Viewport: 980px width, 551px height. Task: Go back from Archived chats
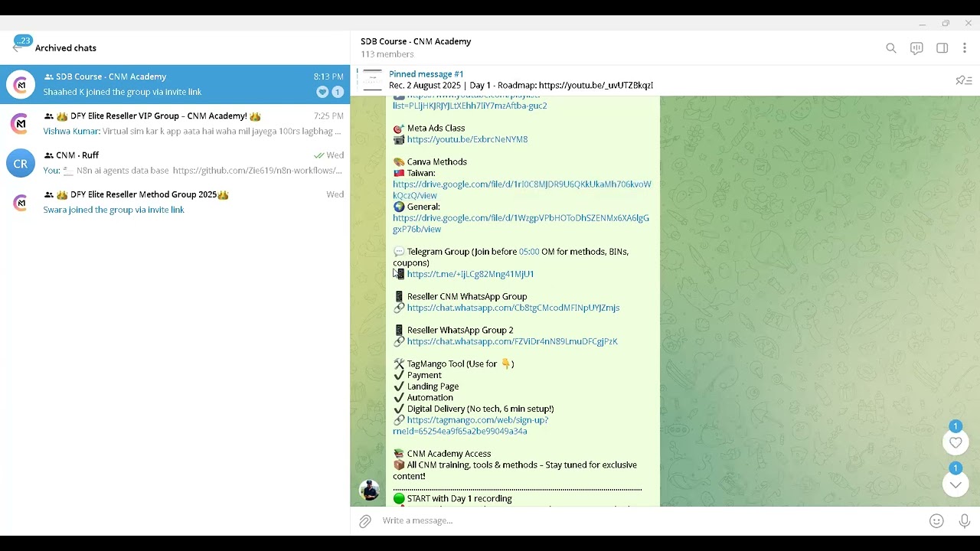17,47
